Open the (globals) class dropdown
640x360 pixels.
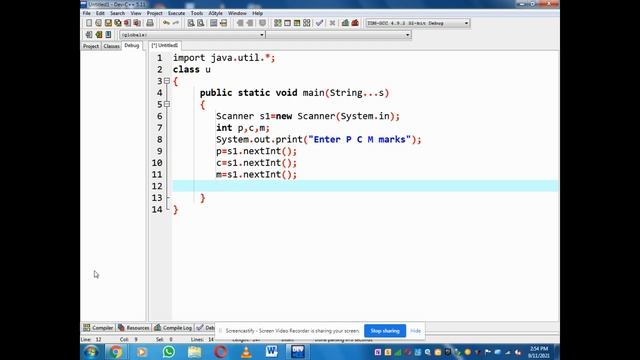[262, 35]
